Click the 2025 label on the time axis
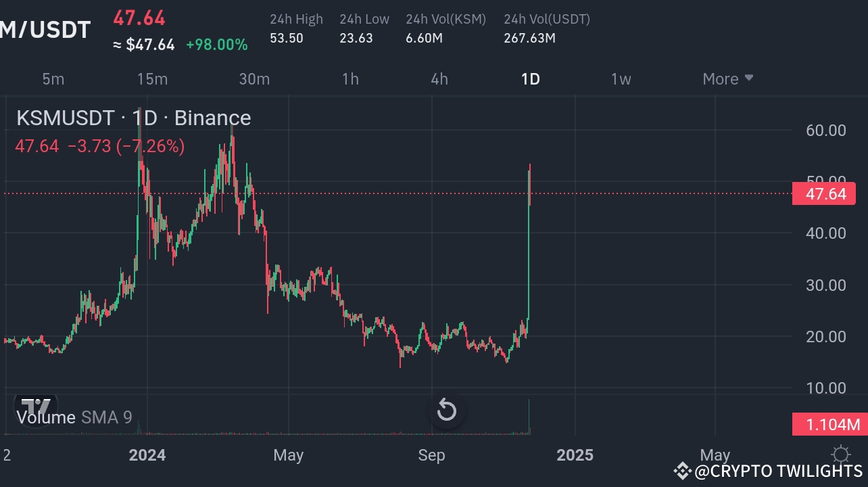Viewport: 868px width, 487px height. tap(575, 455)
